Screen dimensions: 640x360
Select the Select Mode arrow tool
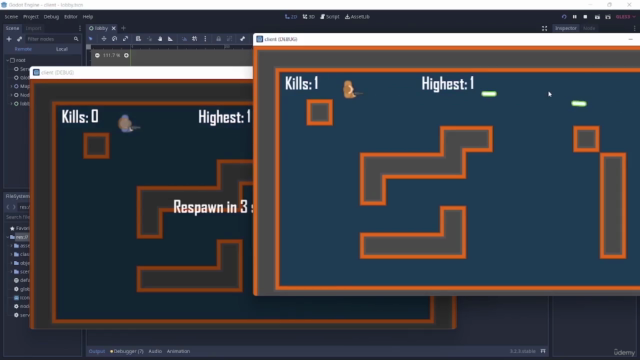coord(91,39)
